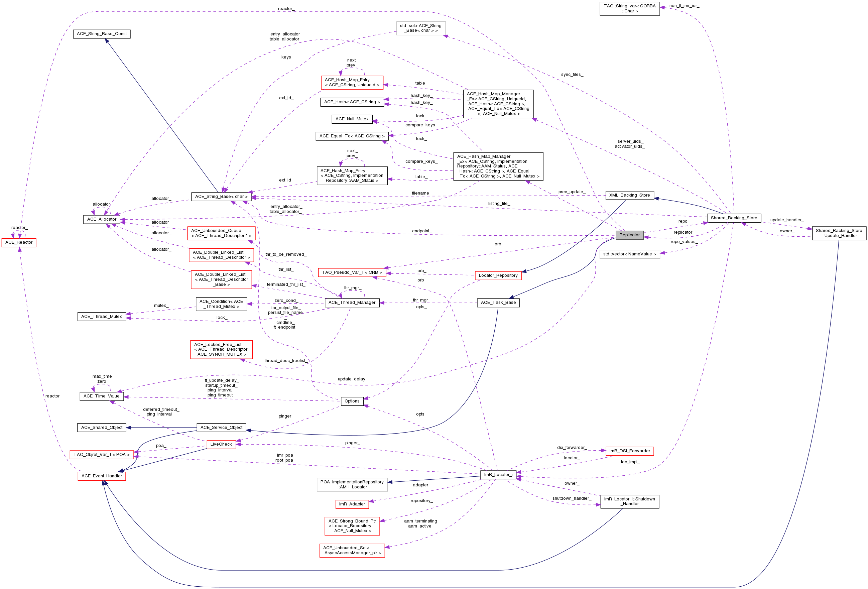Open the Options class node
868x589 pixels.
coord(352,401)
